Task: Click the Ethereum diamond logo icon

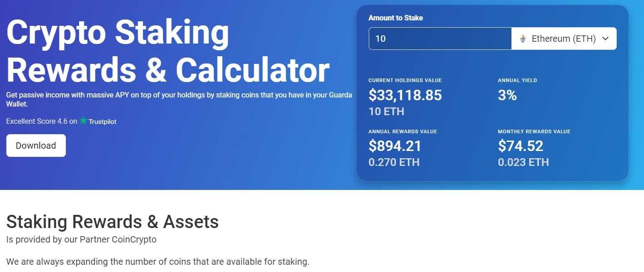Action: (x=522, y=39)
